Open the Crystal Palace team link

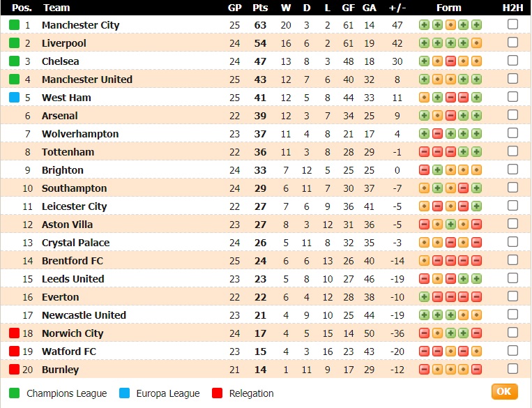click(75, 243)
